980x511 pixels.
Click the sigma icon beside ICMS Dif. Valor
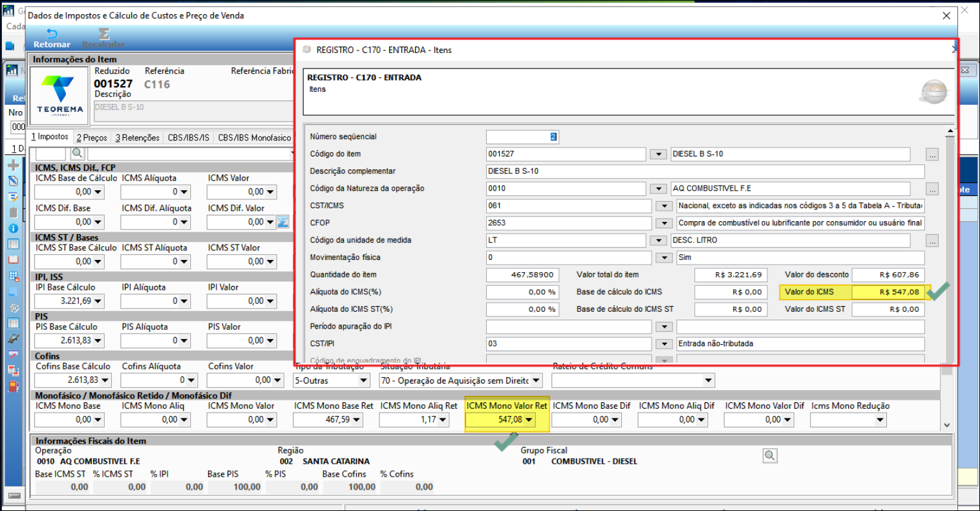(282, 222)
